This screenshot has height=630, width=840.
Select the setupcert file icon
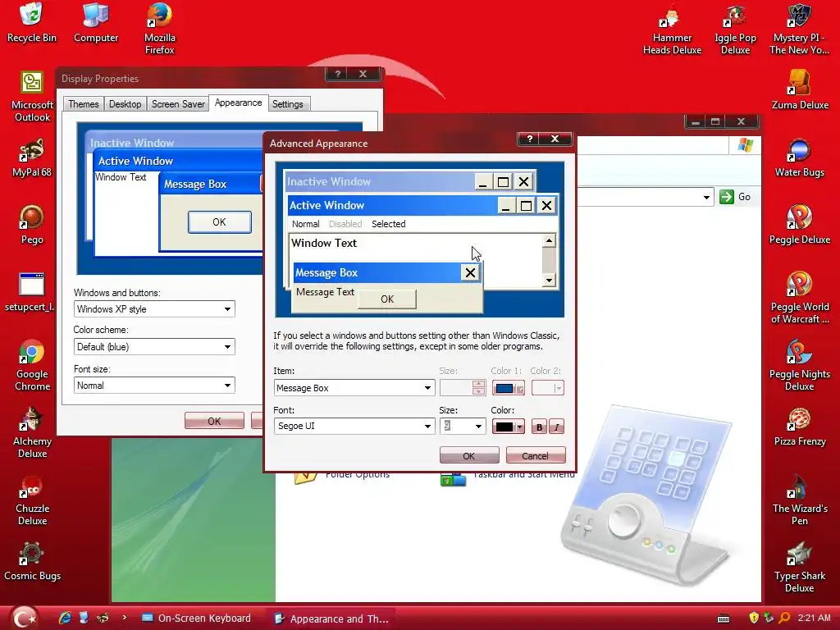(30, 292)
